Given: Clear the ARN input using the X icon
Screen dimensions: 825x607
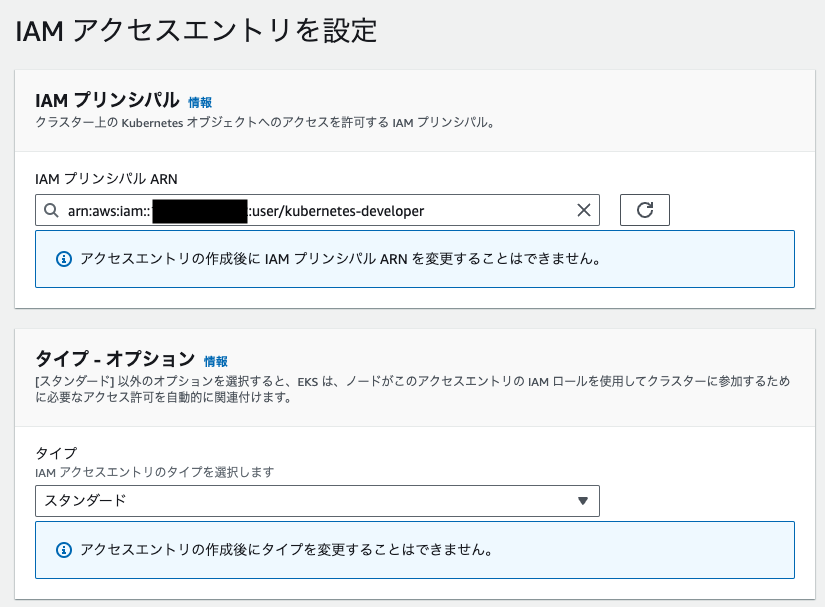Looking at the screenshot, I should (x=583, y=210).
